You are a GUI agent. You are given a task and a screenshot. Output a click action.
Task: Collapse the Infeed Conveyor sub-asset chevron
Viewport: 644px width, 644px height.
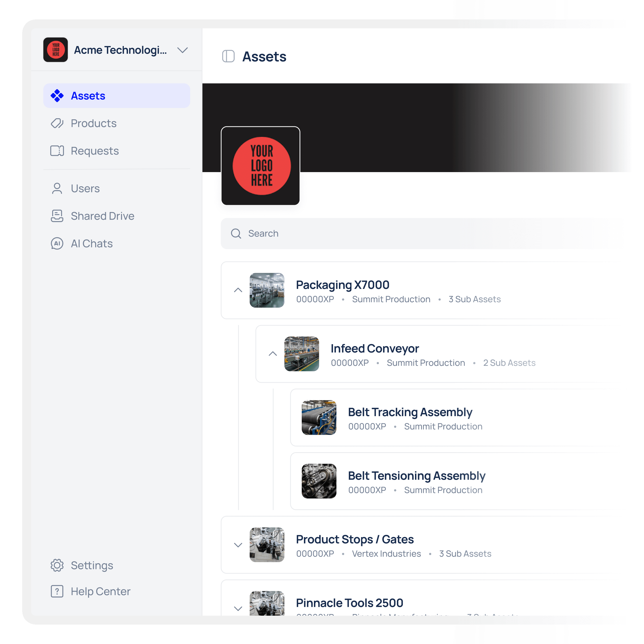pyautogui.click(x=273, y=354)
